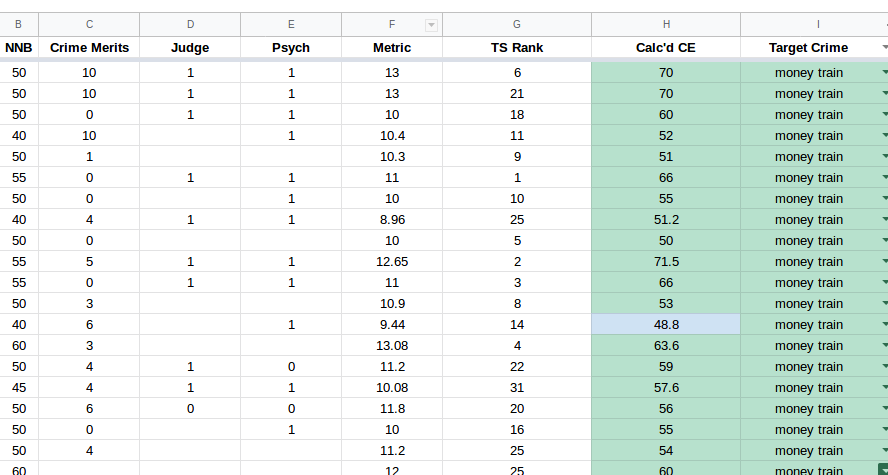Screen dimensions: 888x475
Task: Select the Metric cell showing 10.3
Action: coord(392,157)
